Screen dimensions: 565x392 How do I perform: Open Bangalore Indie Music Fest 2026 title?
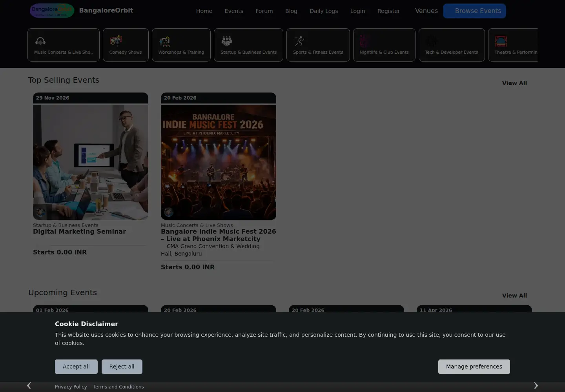pos(218,235)
